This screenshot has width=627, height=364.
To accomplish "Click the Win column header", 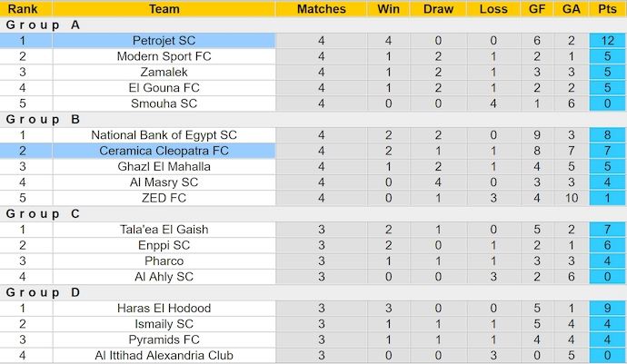I will pos(386,9).
